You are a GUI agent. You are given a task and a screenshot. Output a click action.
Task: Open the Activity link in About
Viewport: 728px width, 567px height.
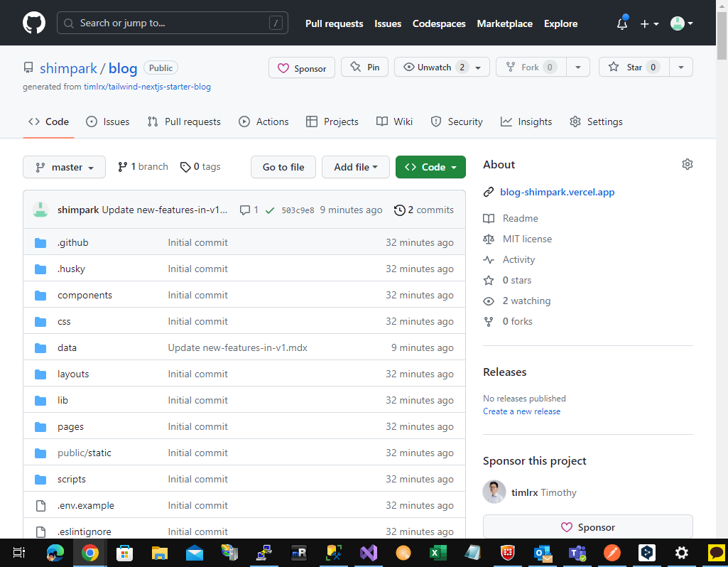point(518,259)
